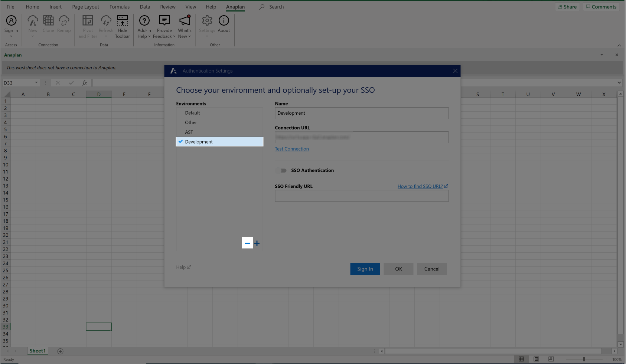Close the Authentication Settings dialog

tap(455, 71)
